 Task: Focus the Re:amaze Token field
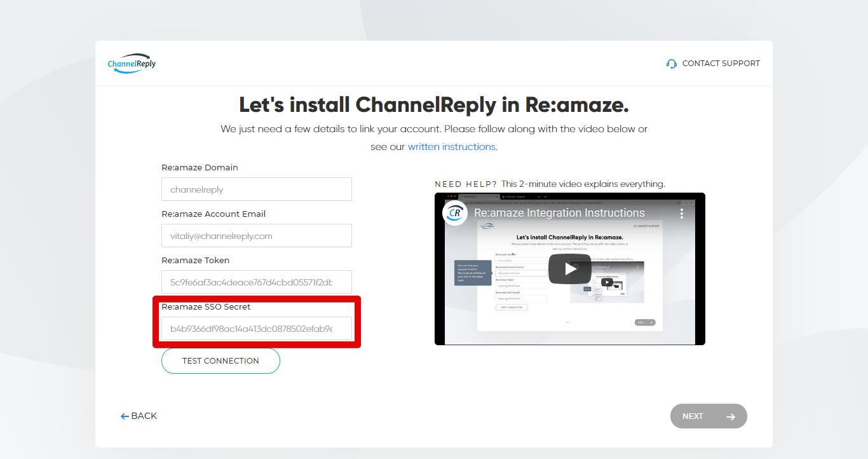(257, 282)
